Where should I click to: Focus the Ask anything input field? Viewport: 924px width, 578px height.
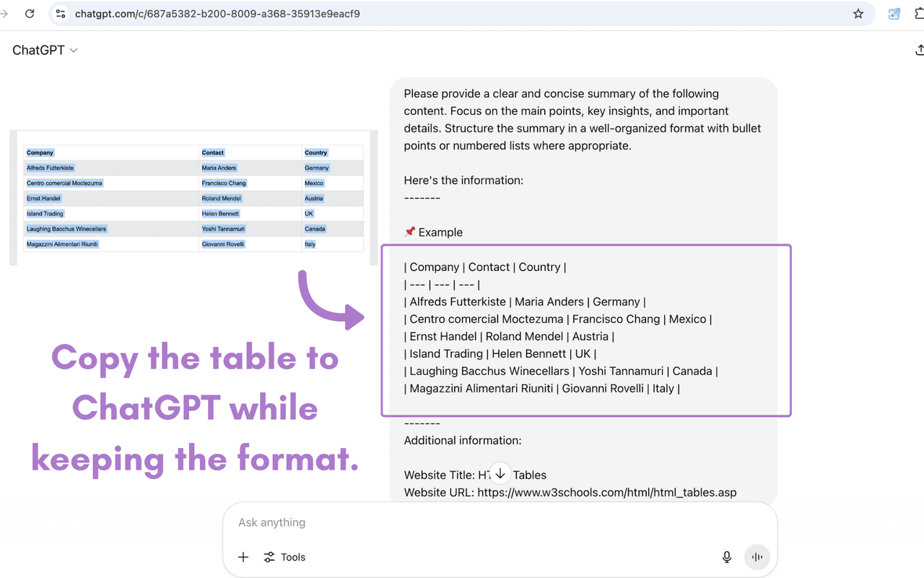(x=500, y=522)
